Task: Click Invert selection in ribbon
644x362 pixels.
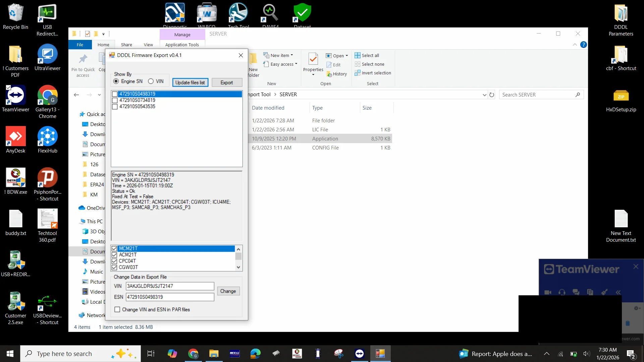Action: (373, 73)
